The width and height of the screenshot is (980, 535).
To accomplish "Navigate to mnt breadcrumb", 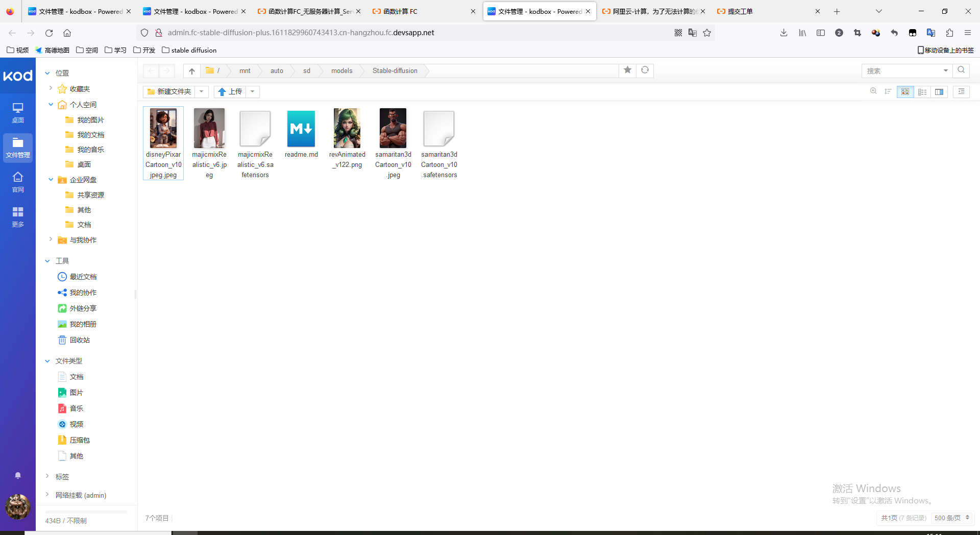I will click(x=244, y=71).
